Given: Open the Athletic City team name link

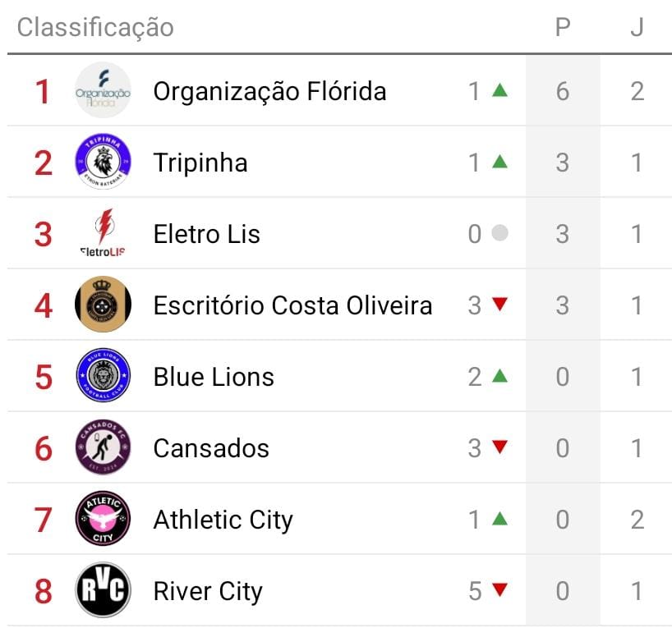Looking at the screenshot, I should (223, 520).
